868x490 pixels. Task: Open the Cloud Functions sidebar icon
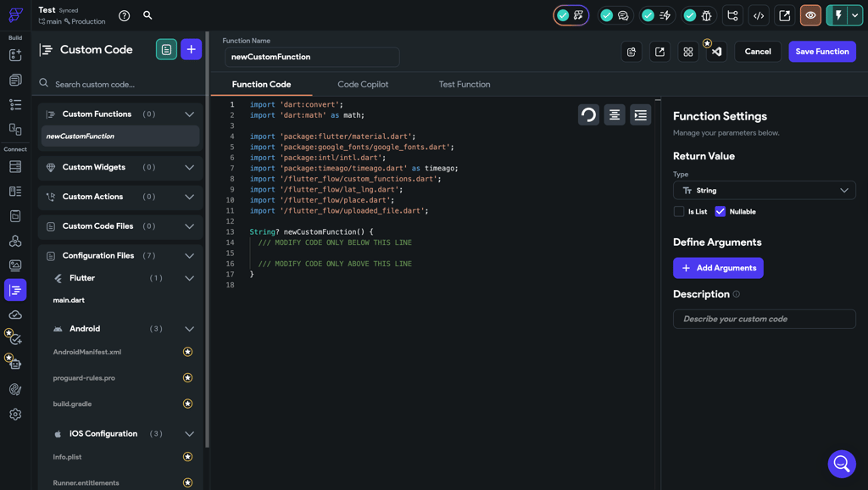coord(15,315)
